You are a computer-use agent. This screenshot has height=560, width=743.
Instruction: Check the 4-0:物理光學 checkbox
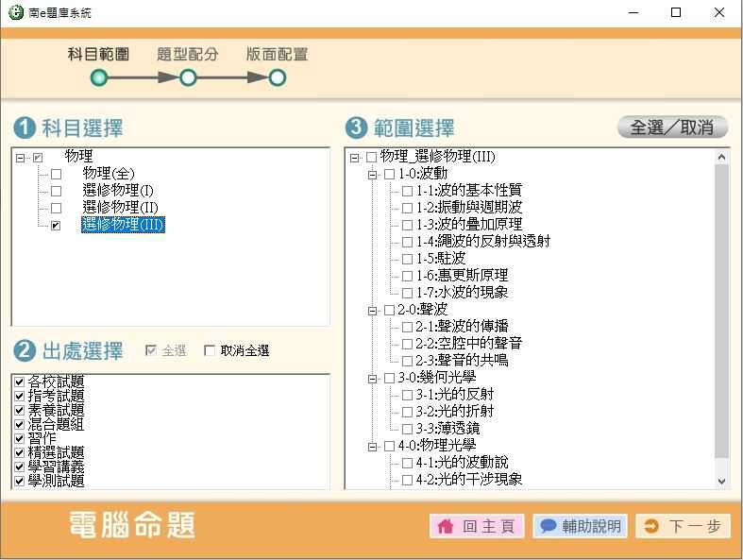(x=389, y=446)
